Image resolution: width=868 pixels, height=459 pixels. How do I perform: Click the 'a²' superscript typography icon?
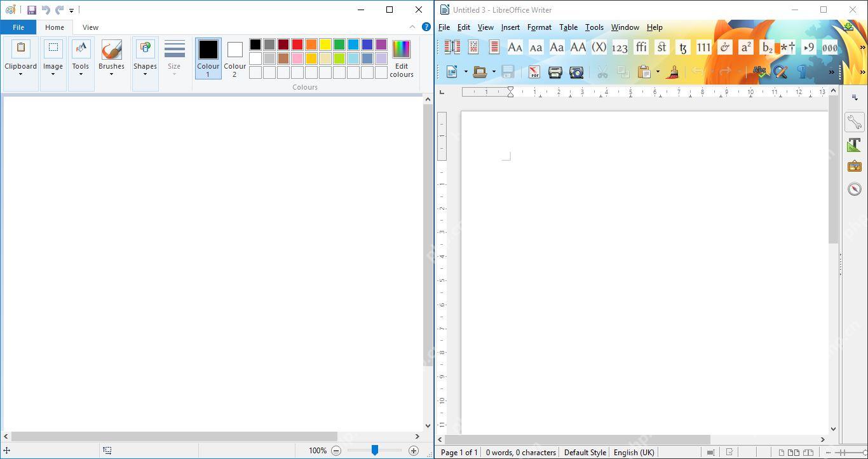coord(746,47)
